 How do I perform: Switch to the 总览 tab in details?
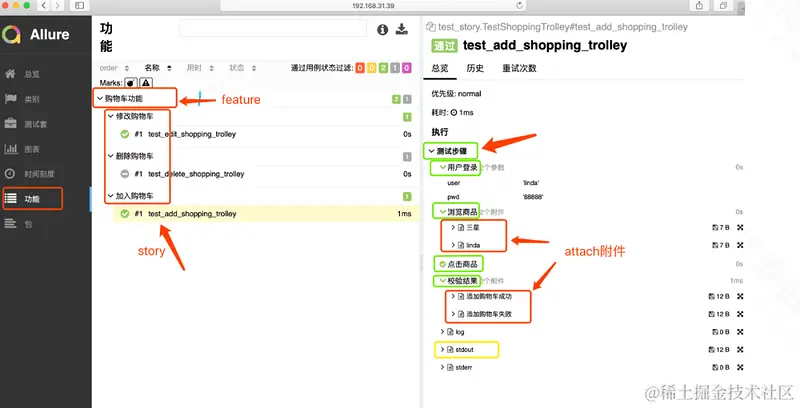[x=440, y=68]
